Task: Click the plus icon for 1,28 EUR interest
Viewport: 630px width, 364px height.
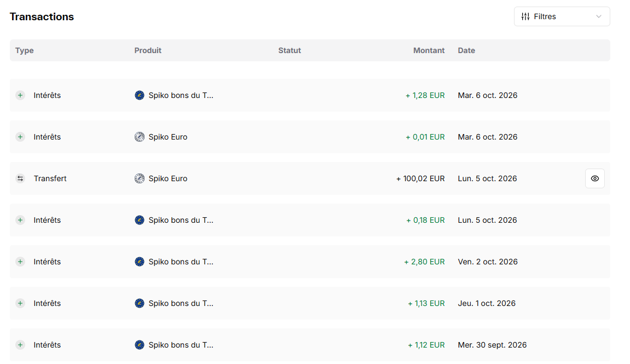Action: pyautogui.click(x=20, y=95)
